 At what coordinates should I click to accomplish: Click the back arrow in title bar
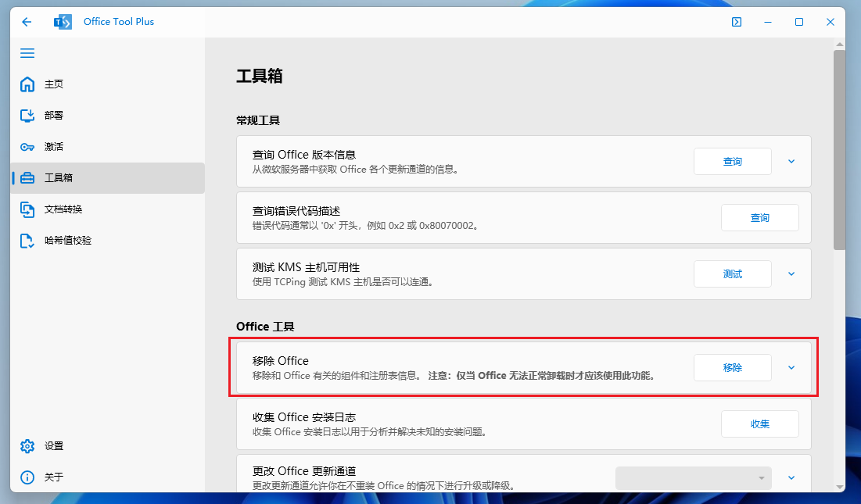pyautogui.click(x=27, y=22)
